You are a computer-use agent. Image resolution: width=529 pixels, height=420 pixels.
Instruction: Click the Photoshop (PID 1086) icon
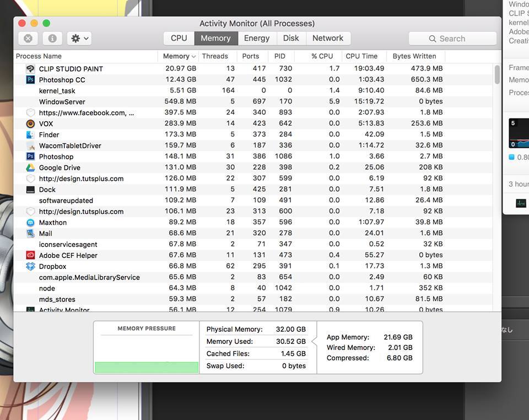(30, 157)
